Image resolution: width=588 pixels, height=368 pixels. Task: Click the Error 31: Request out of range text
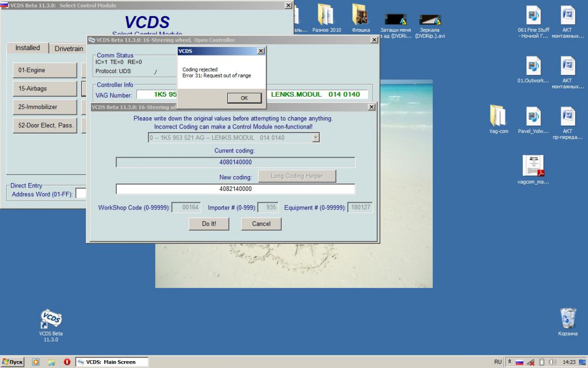[x=217, y=76]
